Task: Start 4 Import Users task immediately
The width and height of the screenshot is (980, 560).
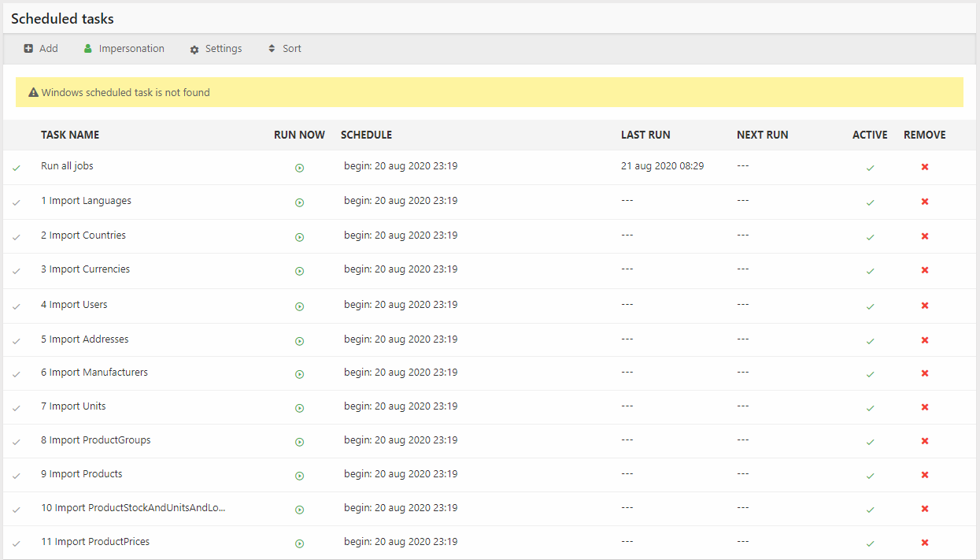Action: click(299, 306)
